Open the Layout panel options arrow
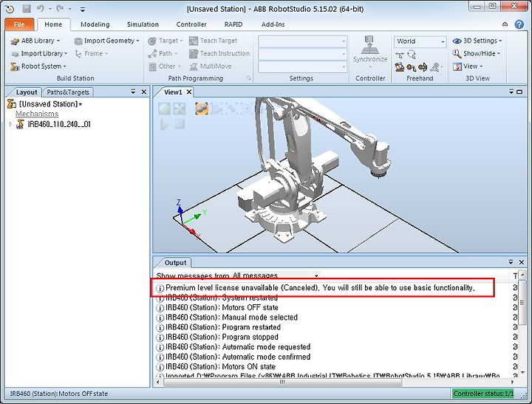 [133, 92]
